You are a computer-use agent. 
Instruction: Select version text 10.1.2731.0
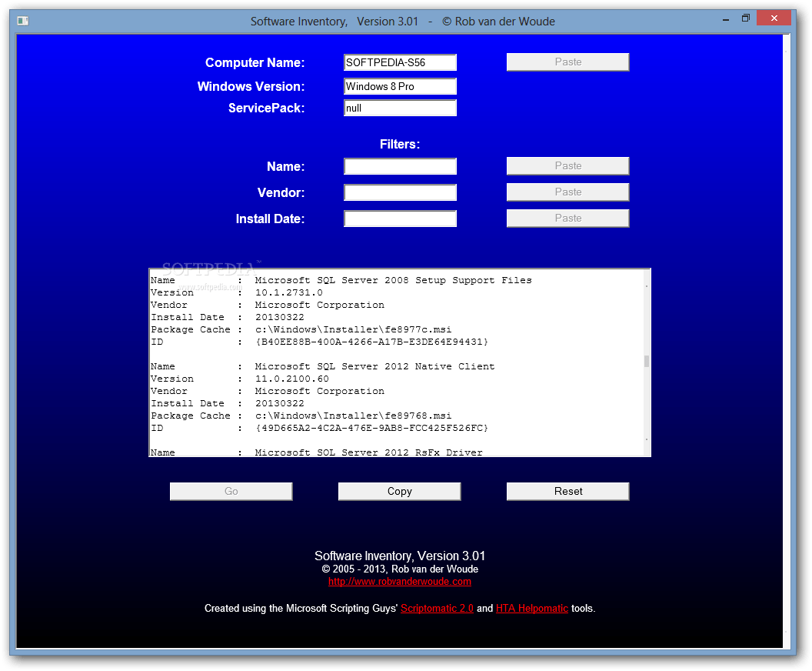point(289,292)
